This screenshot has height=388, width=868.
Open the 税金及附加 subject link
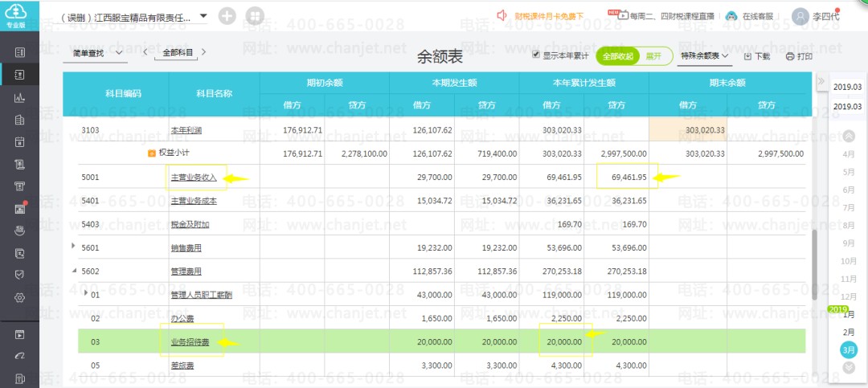[190, 225]
